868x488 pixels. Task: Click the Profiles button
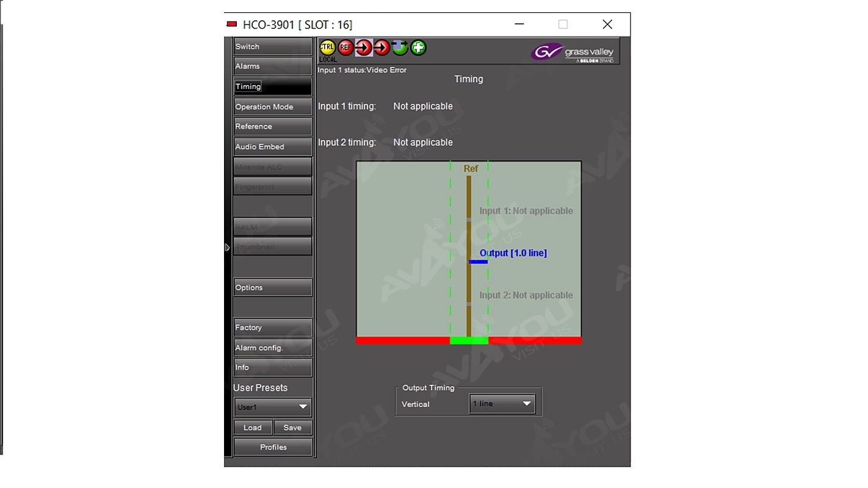273,447
